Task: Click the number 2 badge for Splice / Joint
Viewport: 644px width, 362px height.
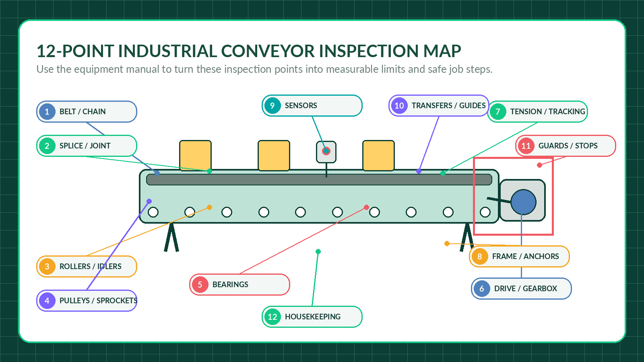Action: tap(47, 146)
